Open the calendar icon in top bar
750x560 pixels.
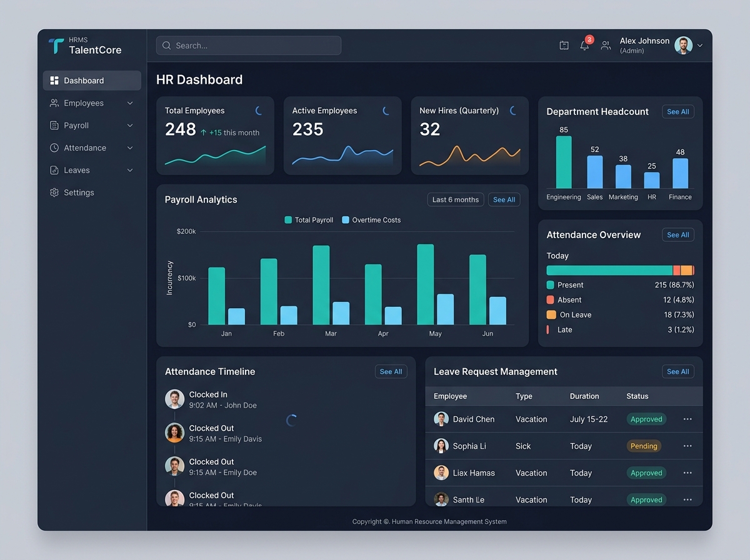click(564, 45)
